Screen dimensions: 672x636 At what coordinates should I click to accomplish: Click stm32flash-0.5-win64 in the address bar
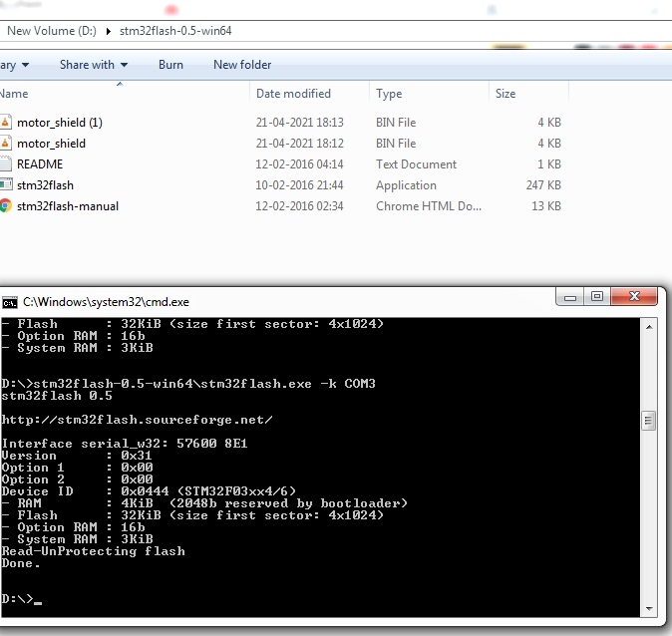coord(175,31)
